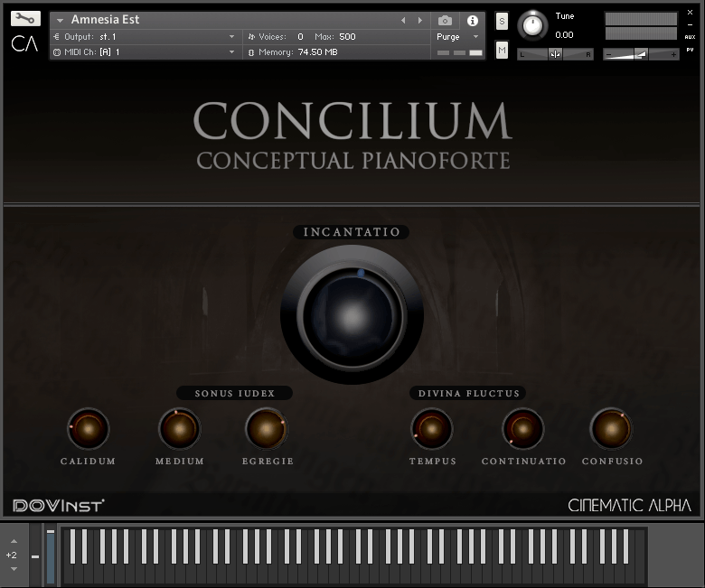This screenshot has width=705, height=588.
Task: Load the next instrument with right arrow
Action: [x=420, y=20]
